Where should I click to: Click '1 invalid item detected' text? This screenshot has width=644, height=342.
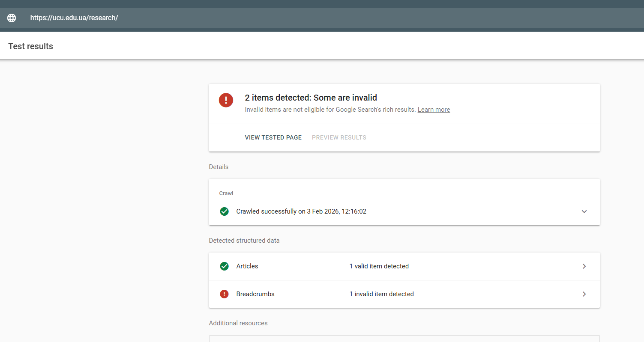(x=382, y=294)
